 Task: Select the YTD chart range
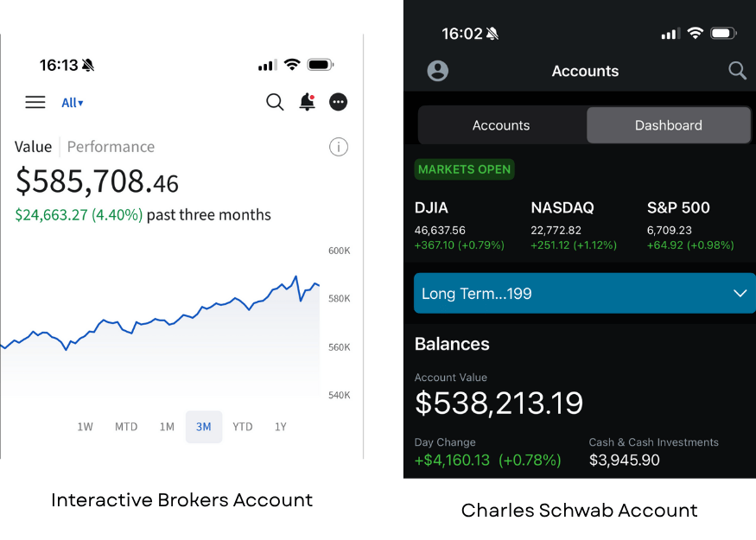pyautogui.click(x=243, y=427)
